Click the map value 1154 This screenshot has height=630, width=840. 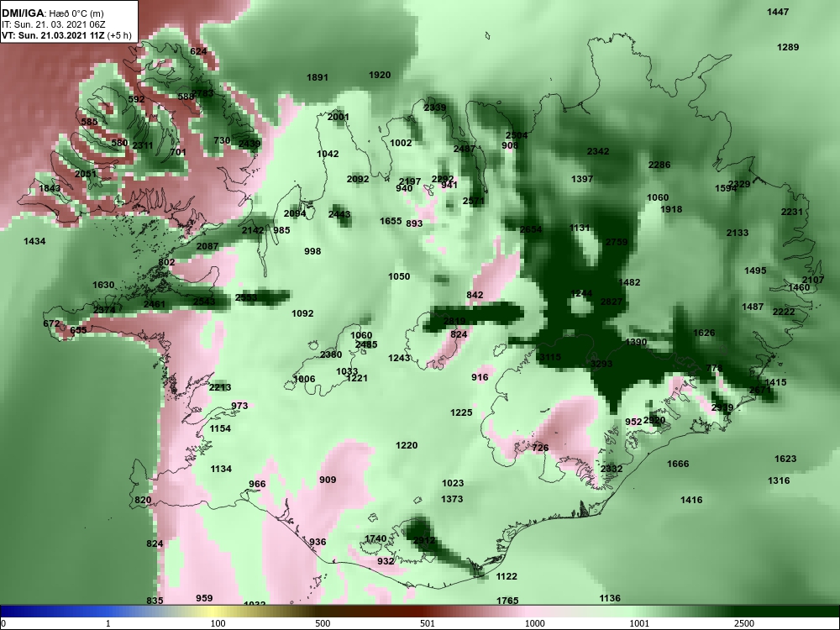click(220, 428)
